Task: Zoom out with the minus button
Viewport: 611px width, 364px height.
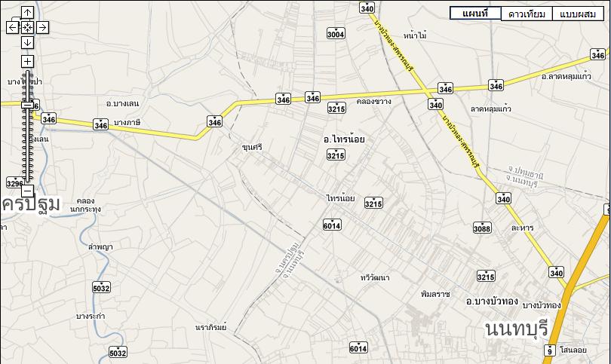Action: pyautogui.click(x=27, y=191)
